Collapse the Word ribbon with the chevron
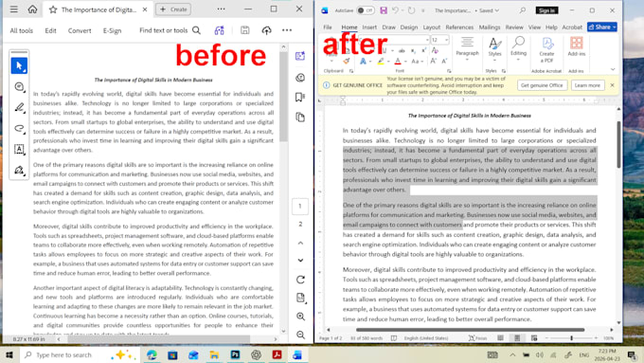644x363 pixels. (x=613, y=69)
